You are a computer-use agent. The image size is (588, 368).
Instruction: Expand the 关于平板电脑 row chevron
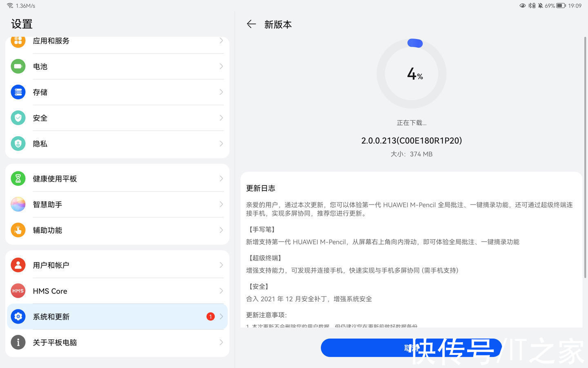pyautogui.click(x=221, y=342)
